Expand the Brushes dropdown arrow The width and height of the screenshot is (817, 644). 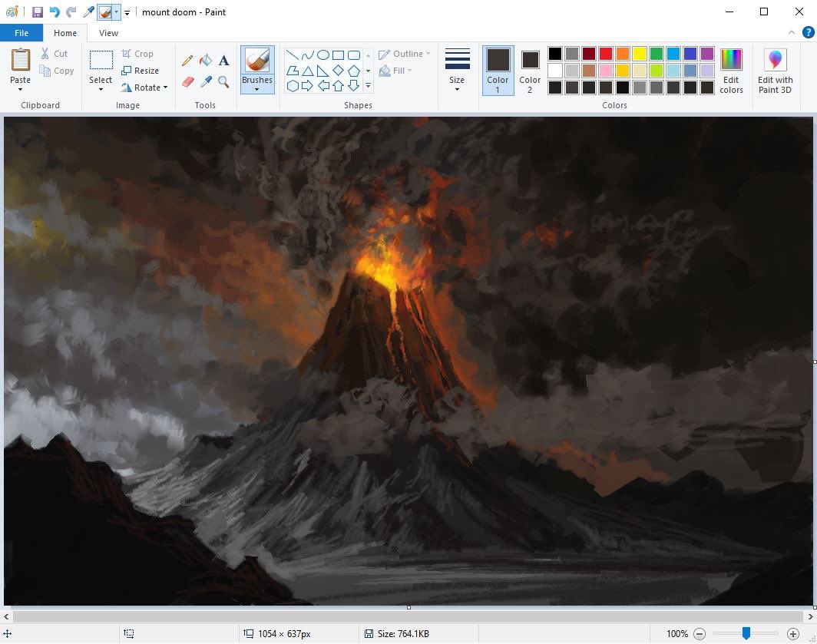pyautogui.click(x=257, y=90)
